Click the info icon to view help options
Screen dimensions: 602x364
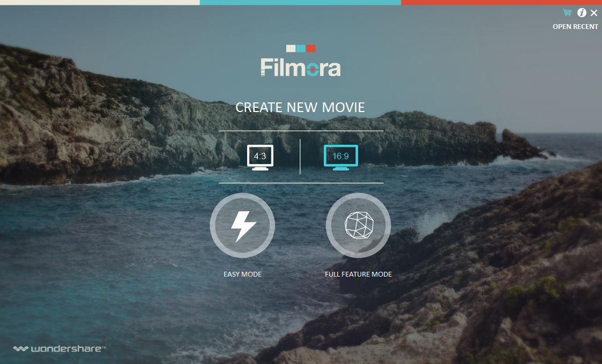582,13
